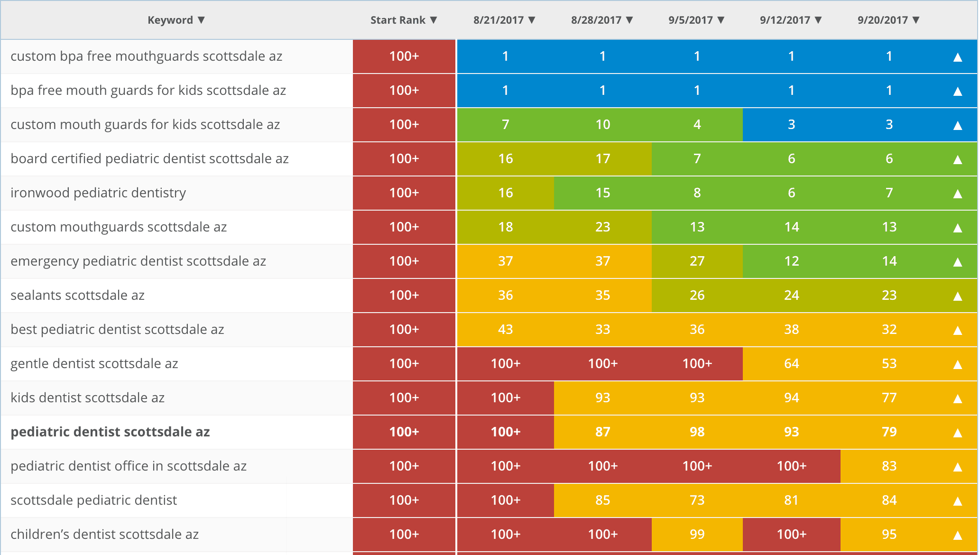Click the trend triangle for sealants scottsdale az
The height and width of the screenshot is (555, 980).
click(x=958, y=296)
